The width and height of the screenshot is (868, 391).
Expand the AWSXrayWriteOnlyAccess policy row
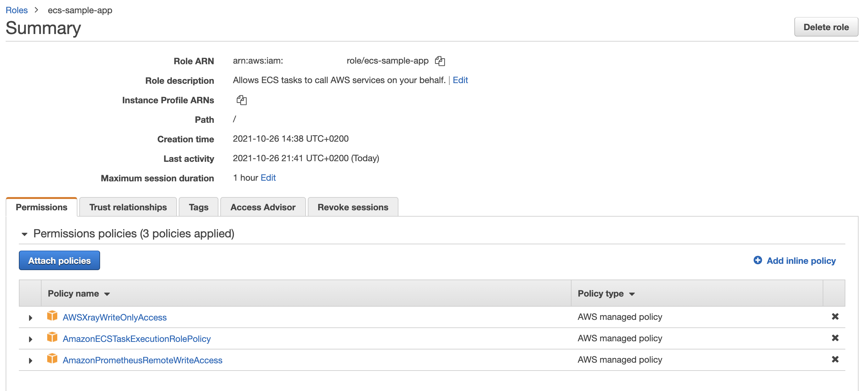(x=30, y=318)
